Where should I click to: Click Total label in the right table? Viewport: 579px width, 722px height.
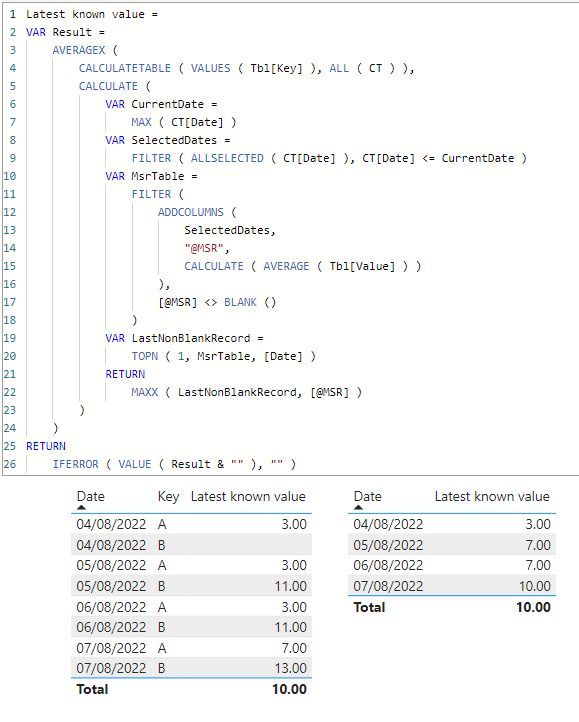[x=369, y=607]
